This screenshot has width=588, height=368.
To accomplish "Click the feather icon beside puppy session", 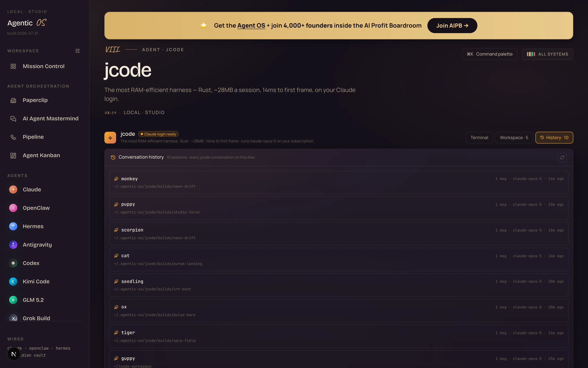I will (x=116, y=204).
